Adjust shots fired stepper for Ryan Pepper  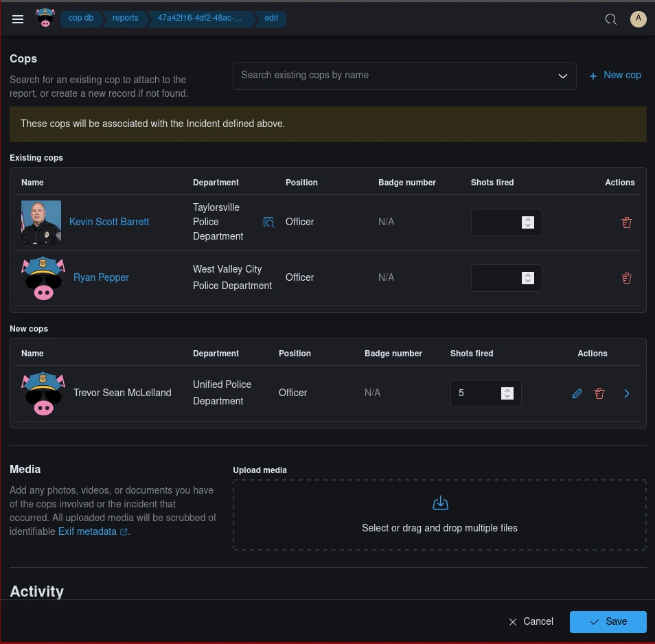tap(527, 278)
